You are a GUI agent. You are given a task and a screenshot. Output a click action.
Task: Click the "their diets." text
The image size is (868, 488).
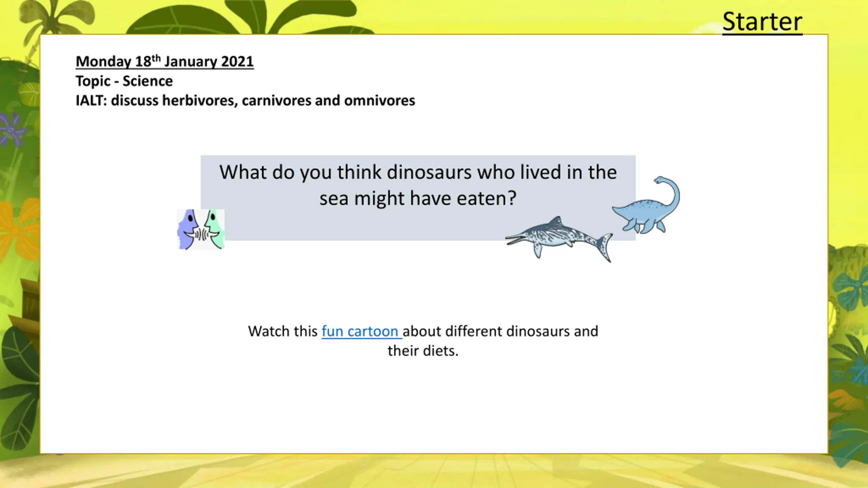coord(423,351)
